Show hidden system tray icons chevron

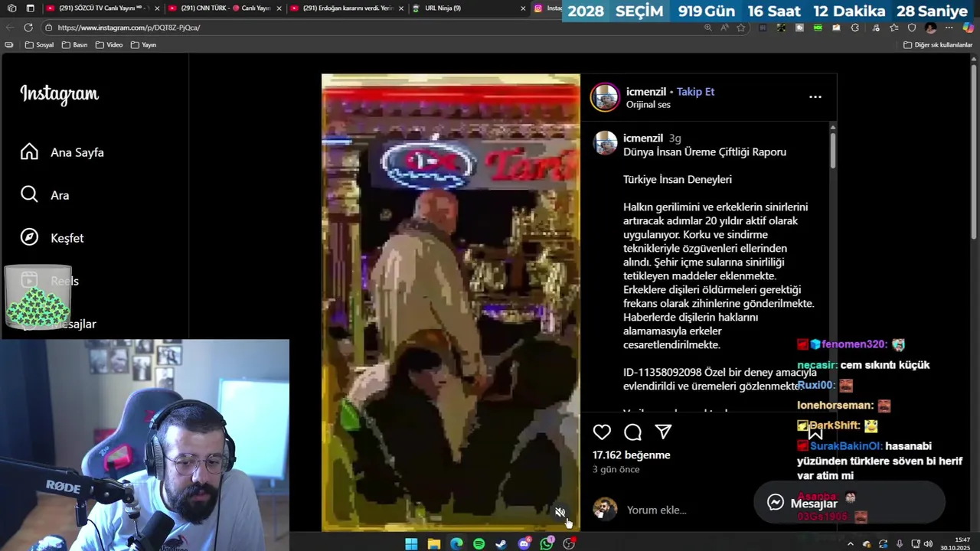(850, 544)
